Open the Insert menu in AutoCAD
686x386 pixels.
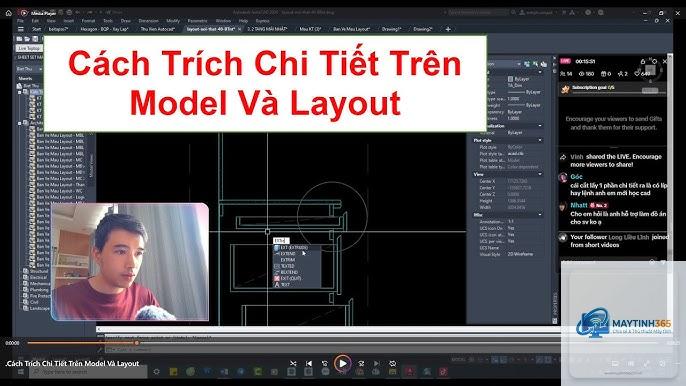pyautogui.click(x=69, y=21)
